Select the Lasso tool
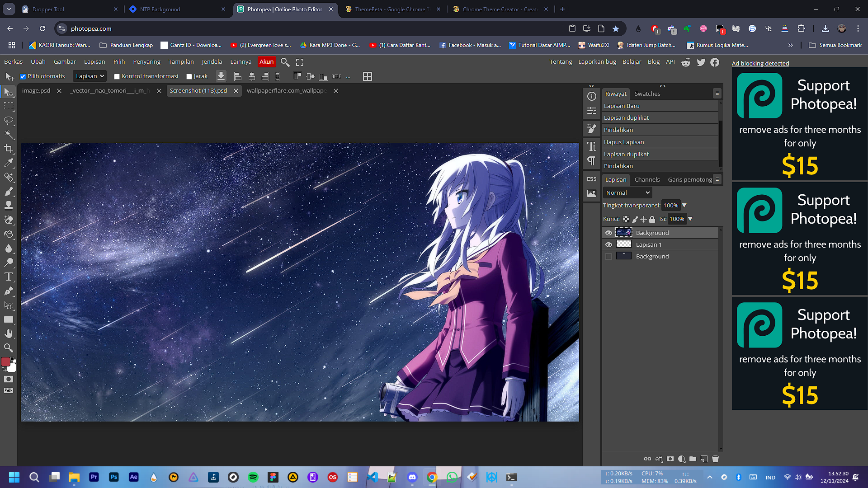868x488 pixels. coord(9,120)
